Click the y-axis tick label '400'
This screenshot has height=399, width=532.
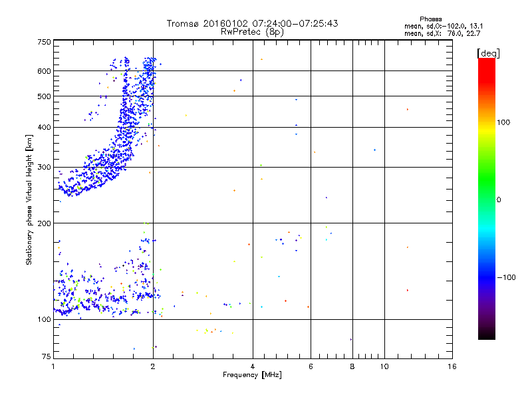pos(45,128)
